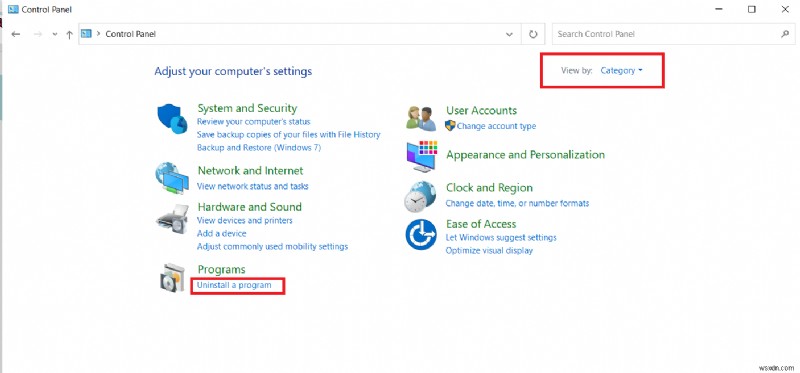This screenshot has height=373, width=800.
Task: Click Change date, time, or number formats
Action: click(x=517, y=203)
